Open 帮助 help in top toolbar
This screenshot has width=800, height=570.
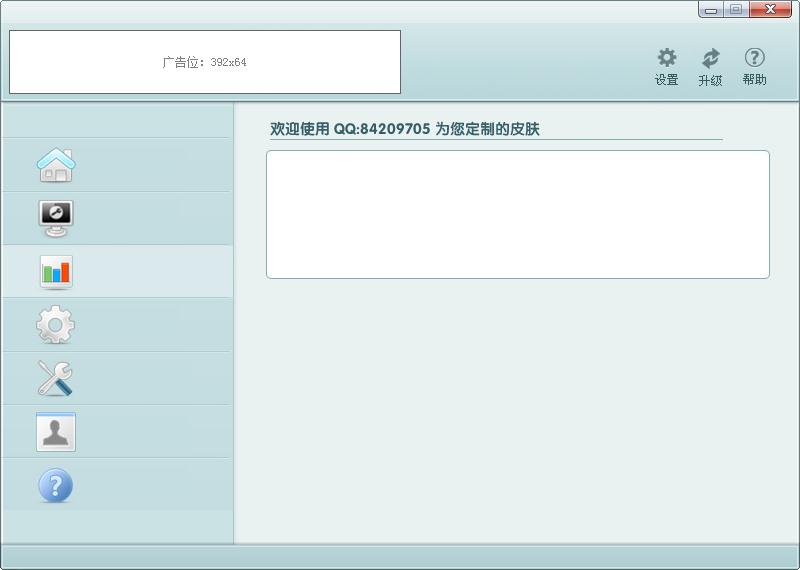click(x=755, y=67)
